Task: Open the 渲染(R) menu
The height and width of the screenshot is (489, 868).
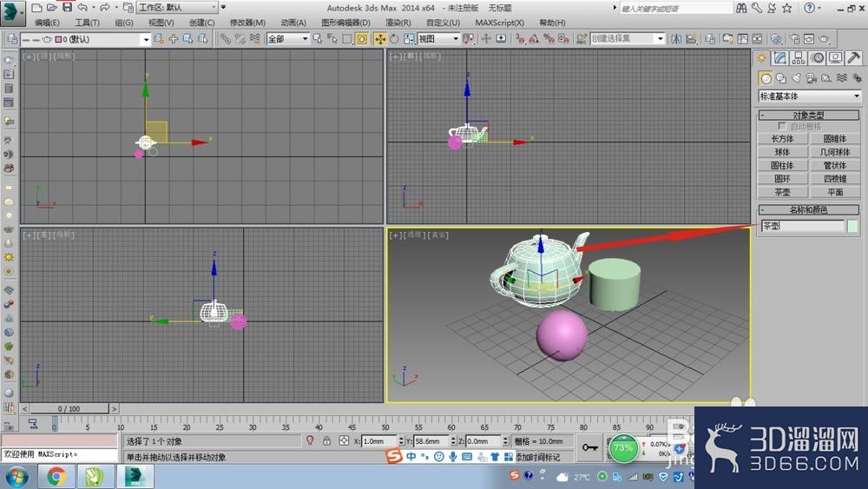Action: (398, 23)
